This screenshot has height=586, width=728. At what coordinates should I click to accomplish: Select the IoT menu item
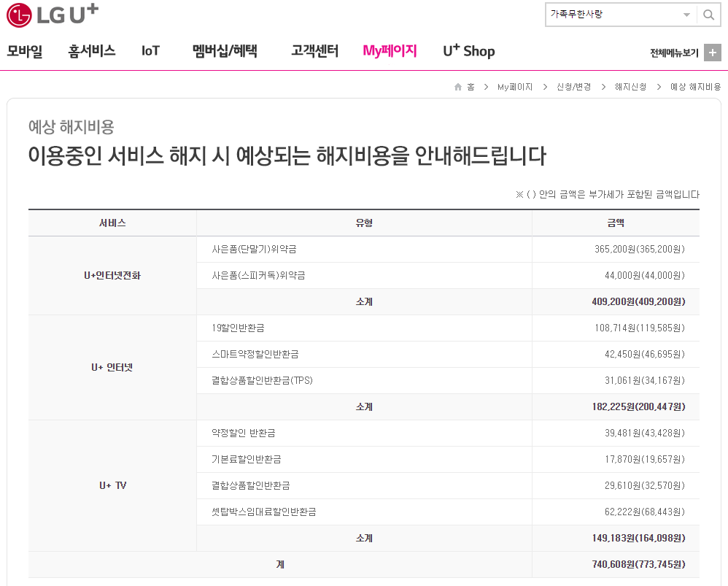click(150, 51)
